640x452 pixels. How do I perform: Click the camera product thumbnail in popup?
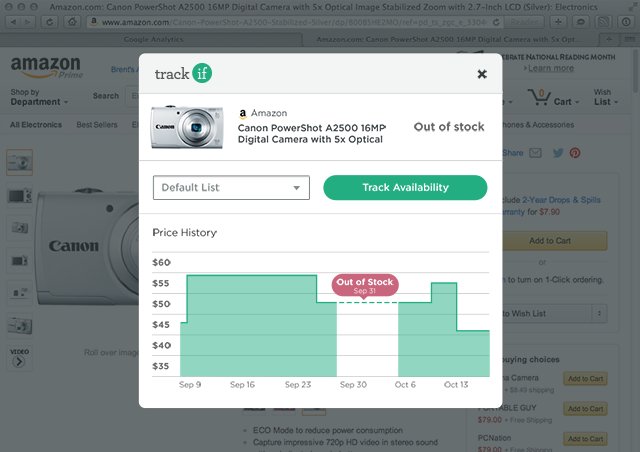point(187,127)
